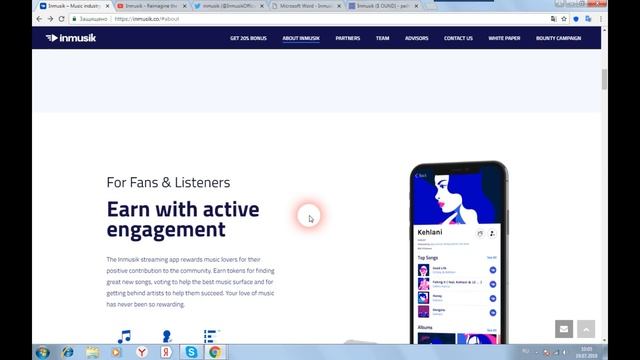
Task: Close the YouTube tab
Action: [x=184, y=6]
